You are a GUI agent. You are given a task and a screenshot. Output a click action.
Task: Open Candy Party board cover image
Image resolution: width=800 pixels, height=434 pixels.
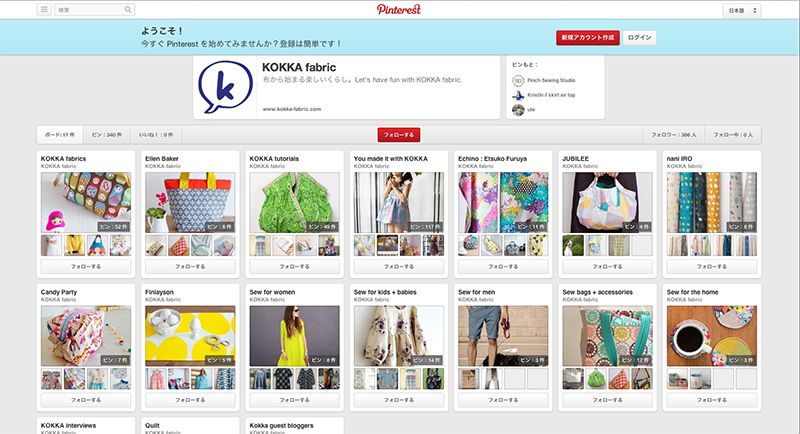coord(86,336)
